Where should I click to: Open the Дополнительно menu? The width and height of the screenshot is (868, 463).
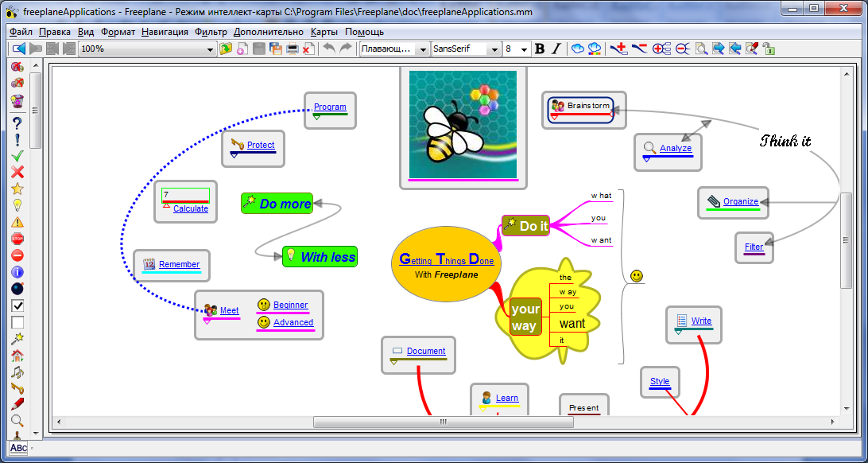point(269,32)
